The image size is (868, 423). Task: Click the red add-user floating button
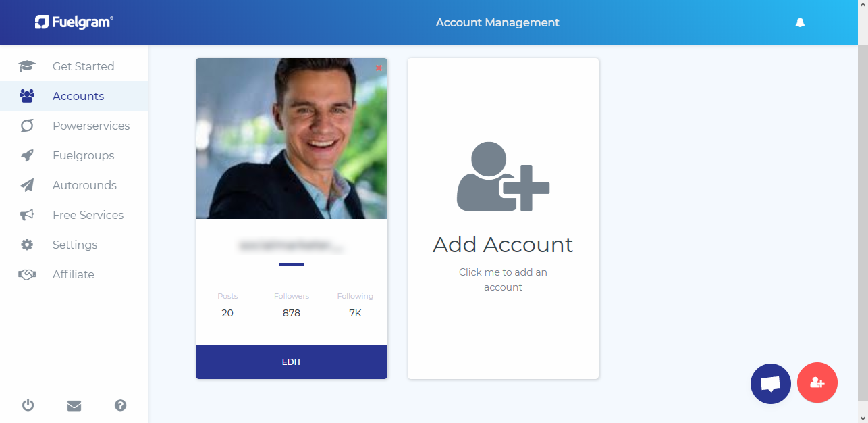click(x=817, y=383)
